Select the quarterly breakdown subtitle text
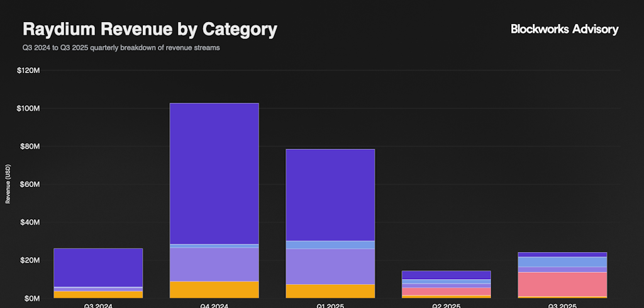This screenshot has width=644, height=308. point(121,48)
